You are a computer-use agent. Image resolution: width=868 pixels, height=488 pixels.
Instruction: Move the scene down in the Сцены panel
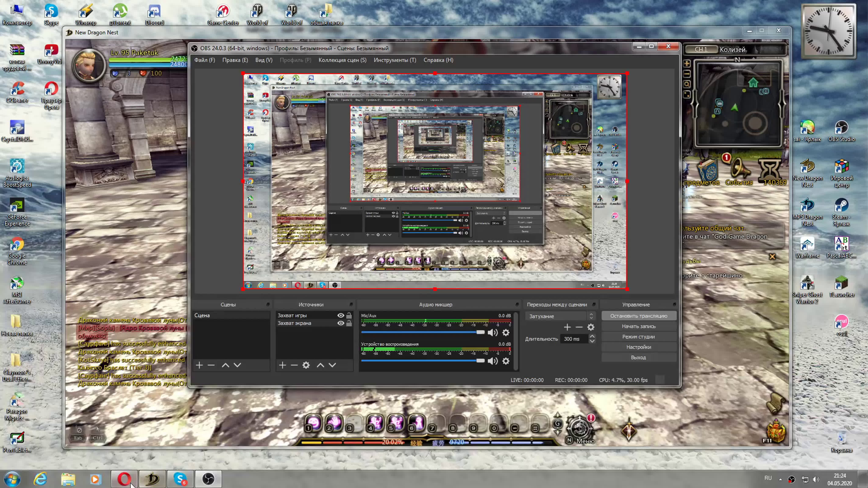[x=237, y=365]
